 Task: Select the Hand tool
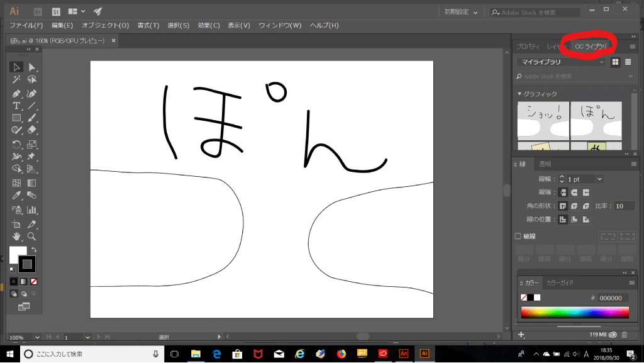(17, 237)
